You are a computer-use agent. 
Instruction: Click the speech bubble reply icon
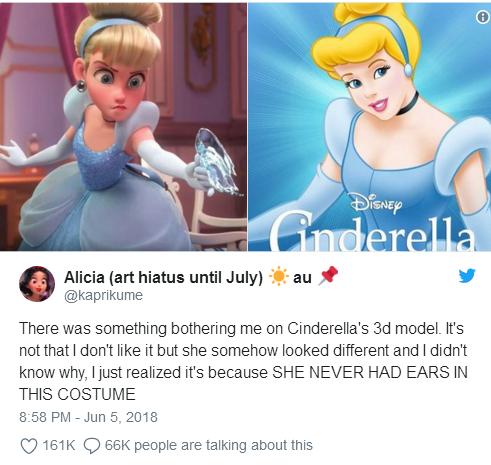[x=91, y=446]
